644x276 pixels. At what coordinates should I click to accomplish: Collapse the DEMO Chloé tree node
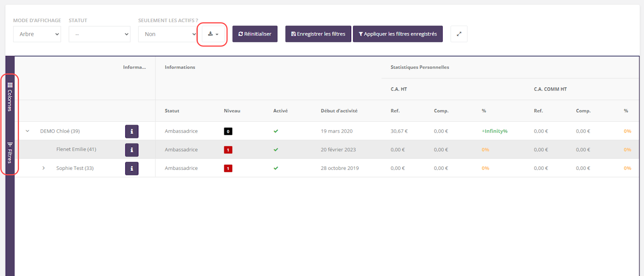[28, 131]
